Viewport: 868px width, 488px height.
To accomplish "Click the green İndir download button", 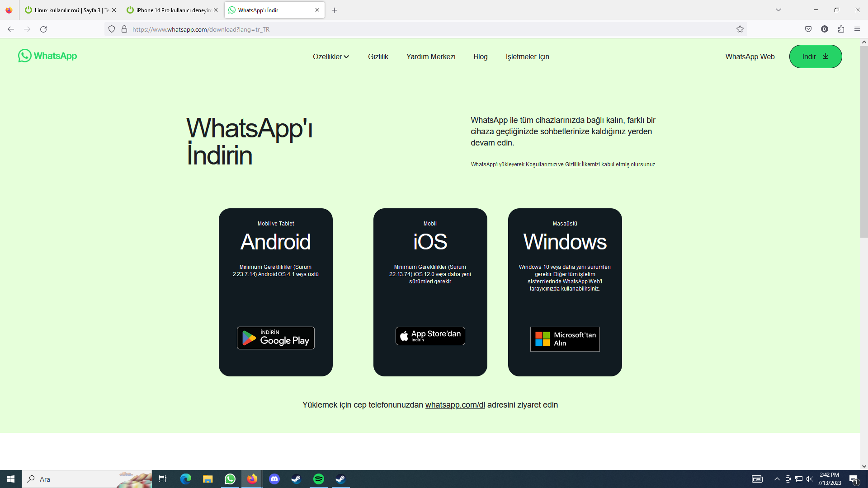I will pyautogui.click(x=815, y=57).
